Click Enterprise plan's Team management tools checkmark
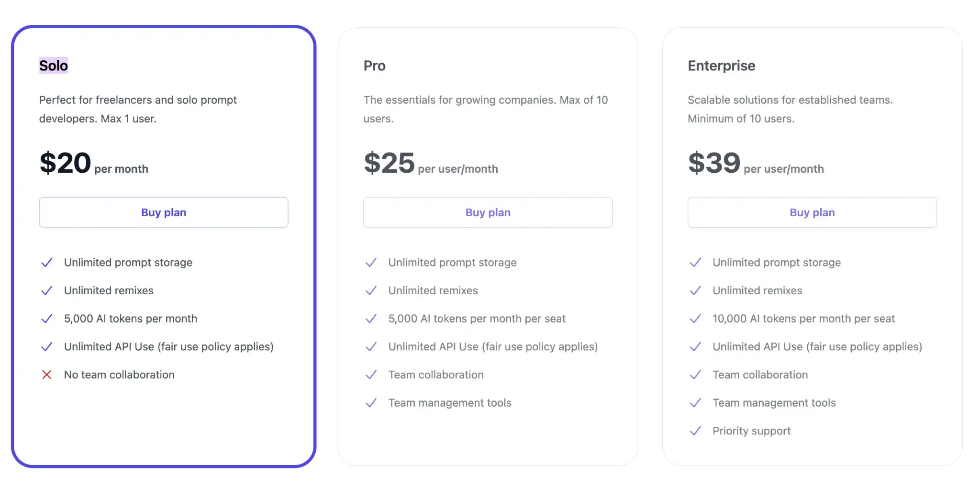The height and width of the screenshot is (489, 980). [x=695, y=403]
